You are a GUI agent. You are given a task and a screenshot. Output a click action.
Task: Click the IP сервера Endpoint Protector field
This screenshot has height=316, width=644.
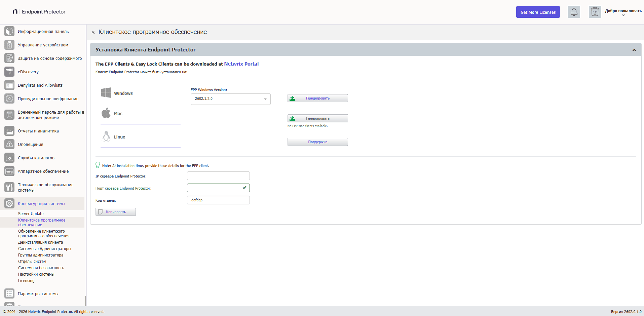click(x=218, y=176)
